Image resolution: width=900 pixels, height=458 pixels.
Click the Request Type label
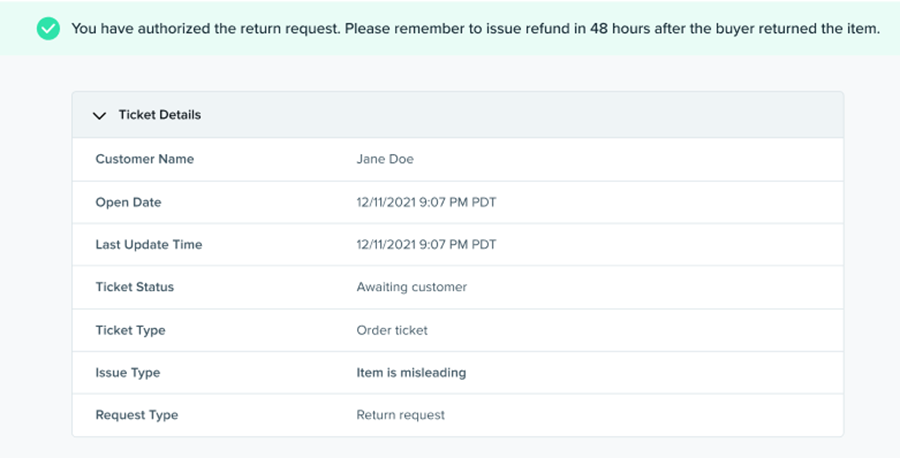pos(136,415)
